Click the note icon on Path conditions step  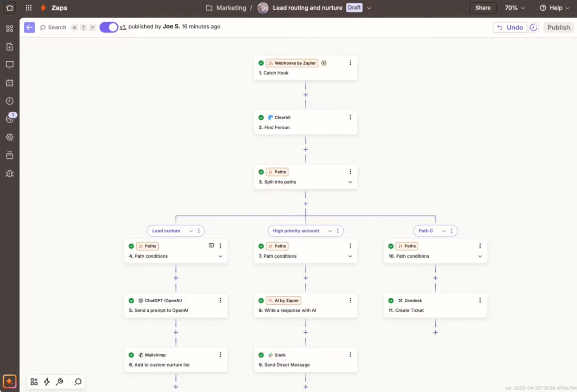[211, 246]
